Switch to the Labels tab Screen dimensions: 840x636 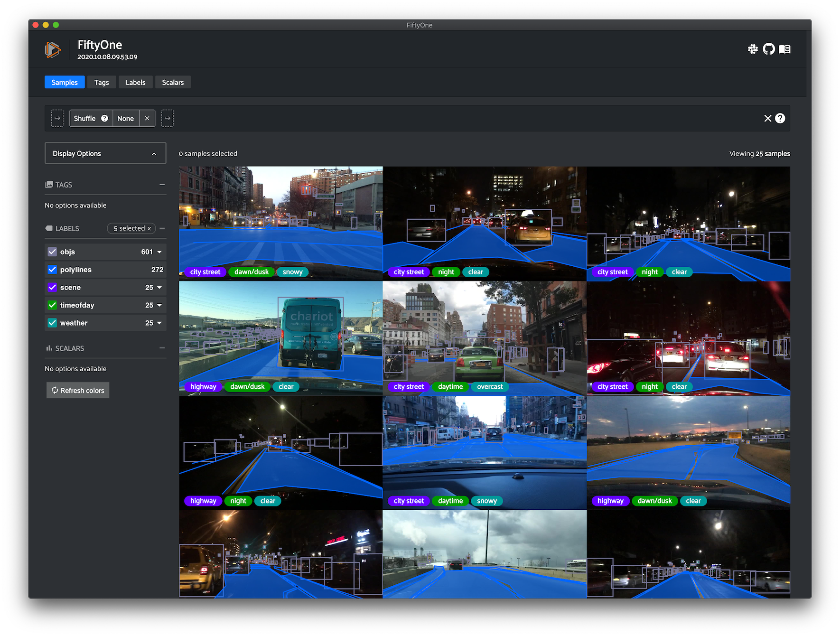click(135, 82)
